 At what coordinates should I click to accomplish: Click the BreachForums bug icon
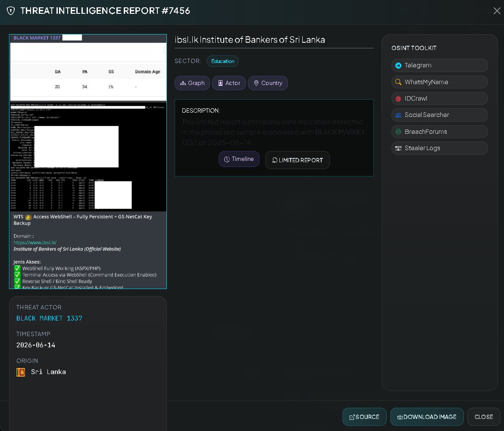point(398,132)
